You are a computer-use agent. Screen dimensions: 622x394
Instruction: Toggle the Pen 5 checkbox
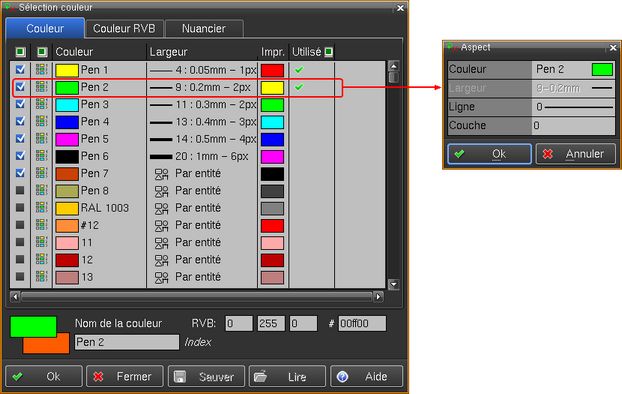(x=20, y=139)
